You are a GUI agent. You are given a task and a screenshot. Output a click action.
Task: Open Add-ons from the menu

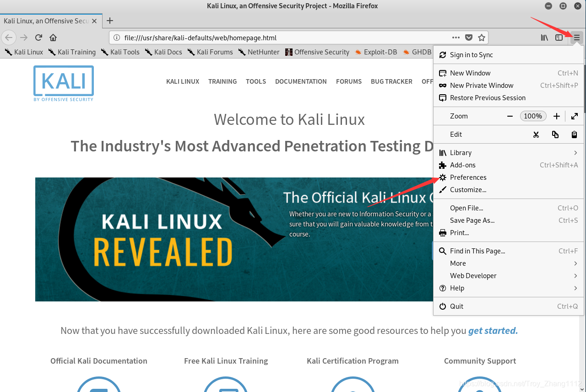tap(509, 165)
